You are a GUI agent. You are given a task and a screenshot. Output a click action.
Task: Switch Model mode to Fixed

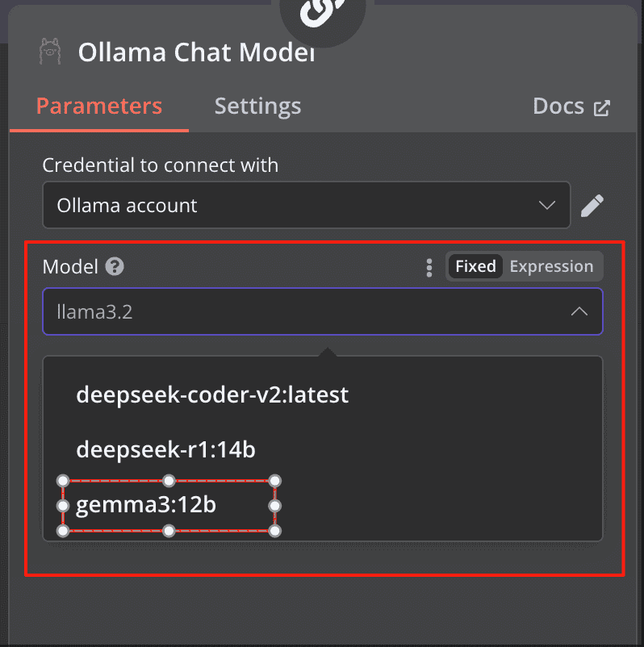point(475,267)
